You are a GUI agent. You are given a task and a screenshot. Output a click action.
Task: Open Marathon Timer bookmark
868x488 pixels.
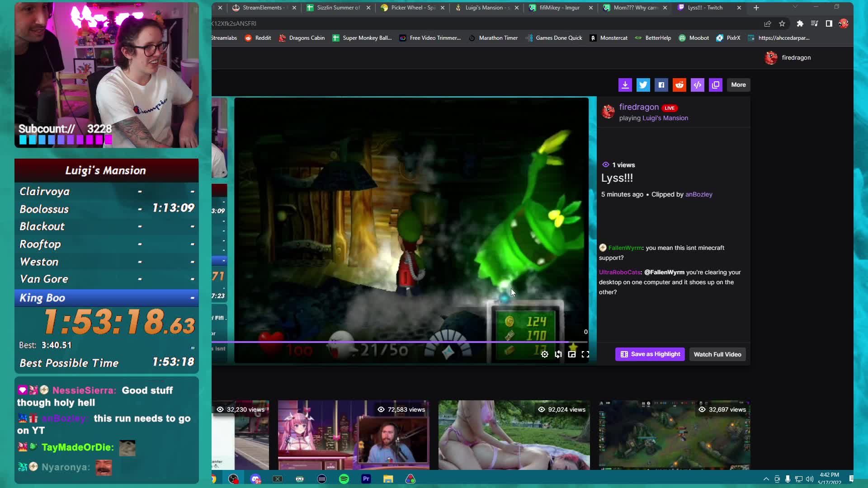tap(493, 38)
